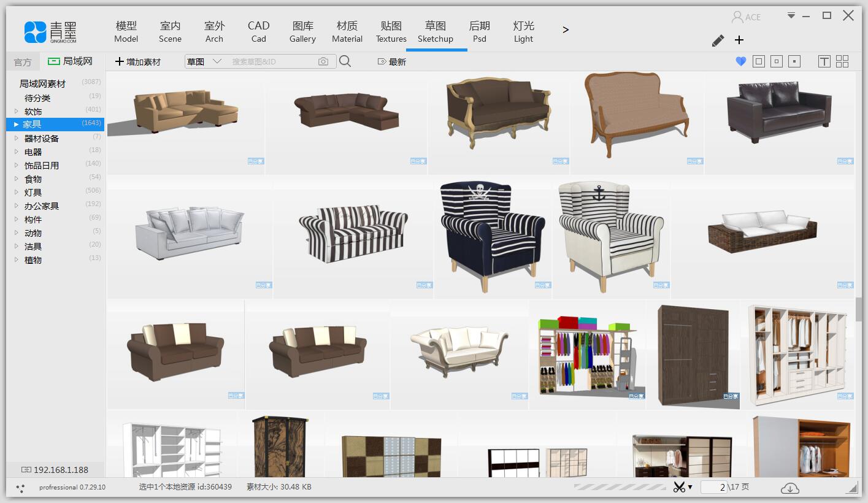Expand the 灯具 category arrow
This screenshot has height=503, width=868.
(x=17, y=192)
